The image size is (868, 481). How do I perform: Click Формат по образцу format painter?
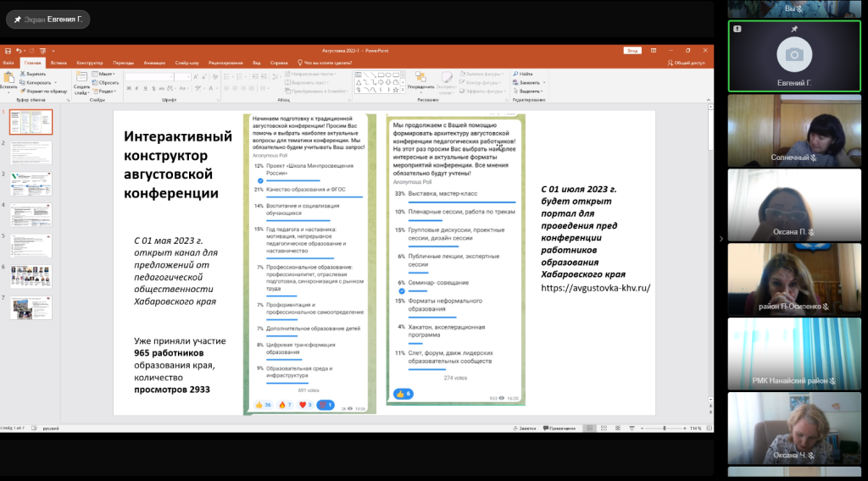tap(44, 91)
